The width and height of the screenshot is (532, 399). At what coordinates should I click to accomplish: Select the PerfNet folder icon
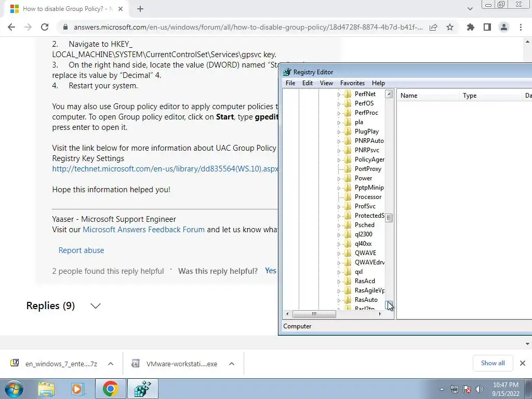[348, 94]
